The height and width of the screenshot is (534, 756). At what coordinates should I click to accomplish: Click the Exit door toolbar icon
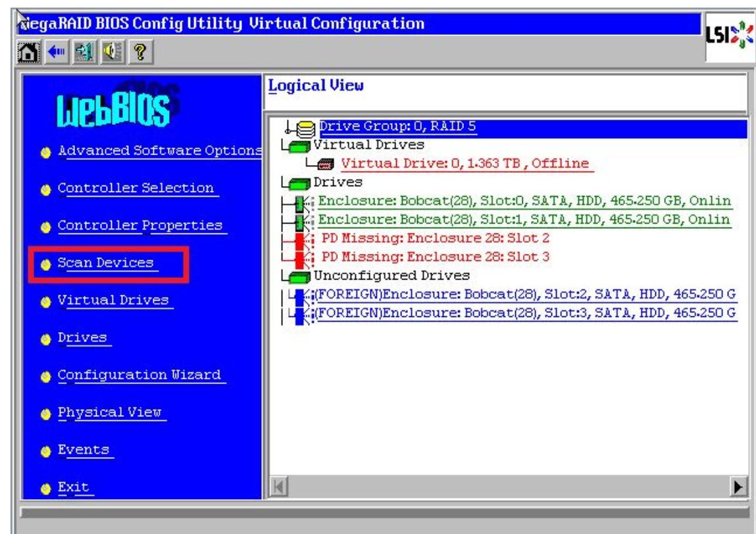pos(84,51)
